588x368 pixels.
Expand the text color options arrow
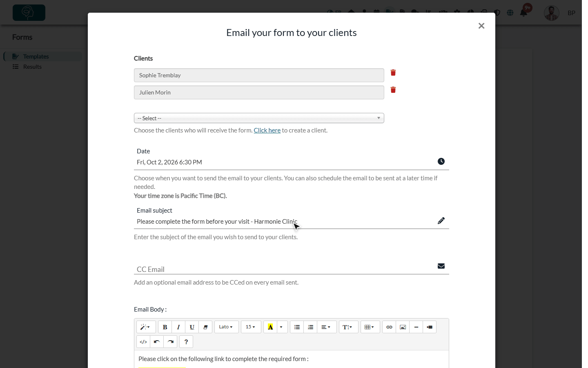pos(281,327)
